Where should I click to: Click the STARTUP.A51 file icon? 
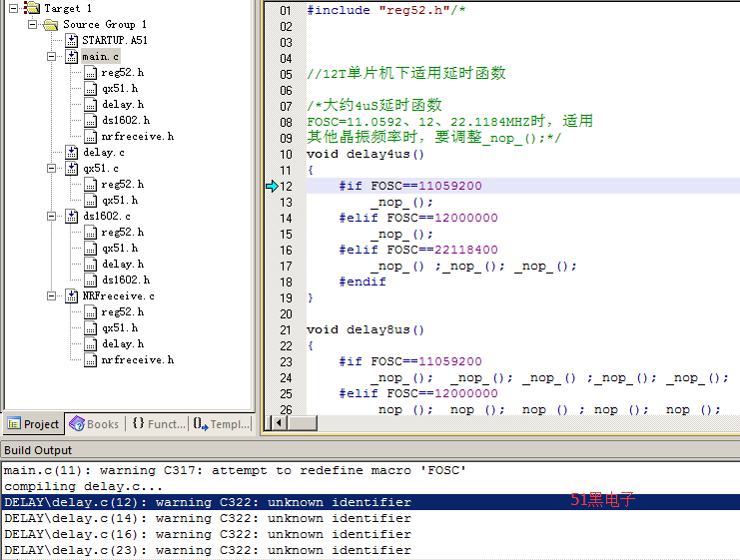tap(72, 41)
